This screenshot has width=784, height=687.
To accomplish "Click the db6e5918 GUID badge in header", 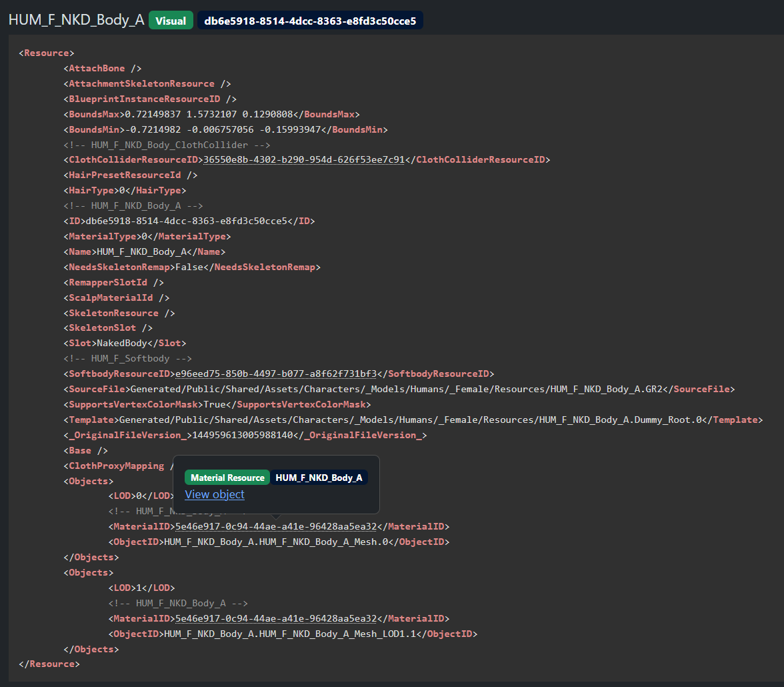I will click(x=310, y=21).
